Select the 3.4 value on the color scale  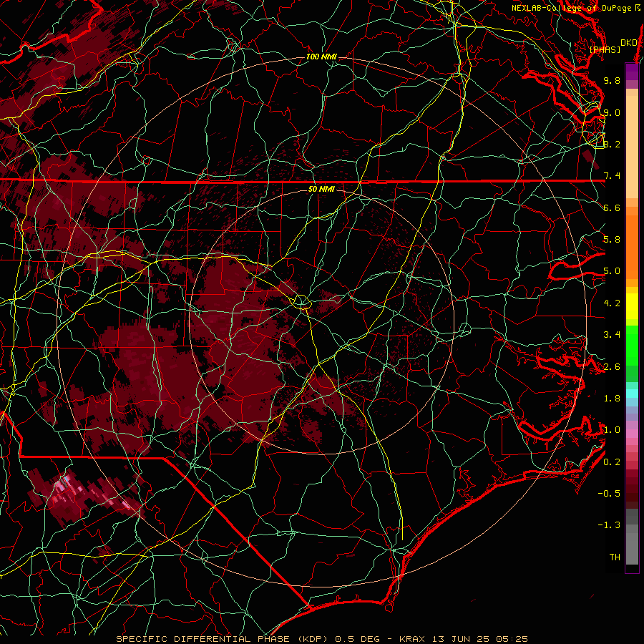612,335
